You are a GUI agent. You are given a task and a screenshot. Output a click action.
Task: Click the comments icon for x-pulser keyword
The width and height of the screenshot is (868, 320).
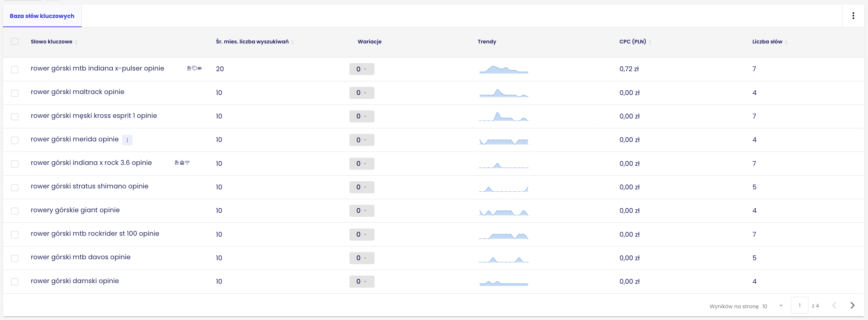click(x=194, y=68)
